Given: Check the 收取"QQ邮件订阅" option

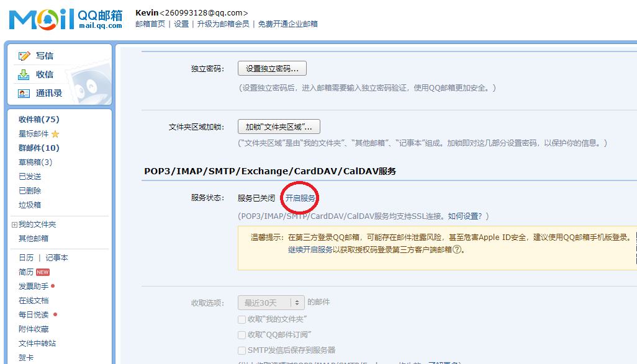Looking at the screenshot, I should pos(242,335).
